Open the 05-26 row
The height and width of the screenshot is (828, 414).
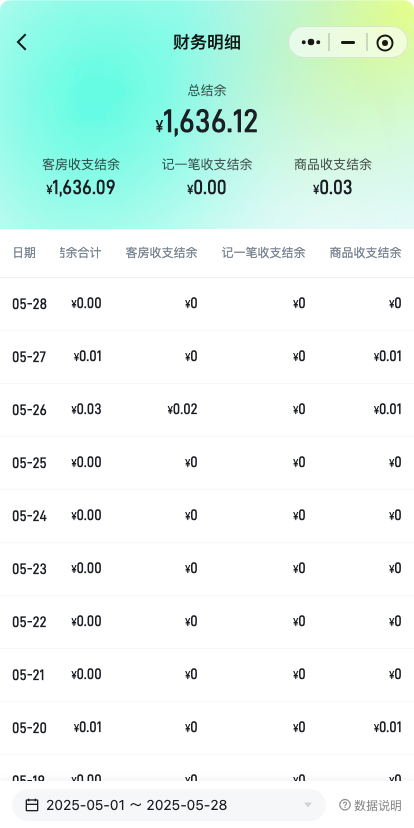[x=207, y=410]
